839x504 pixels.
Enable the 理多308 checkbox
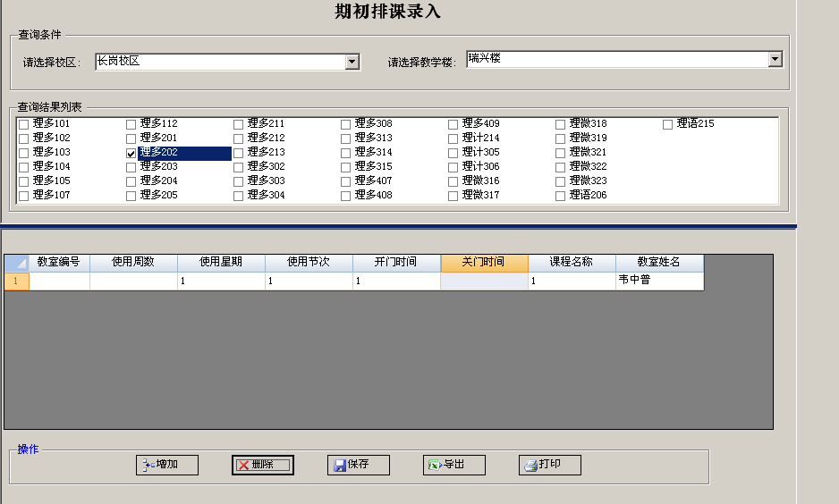tap(345, 124)
